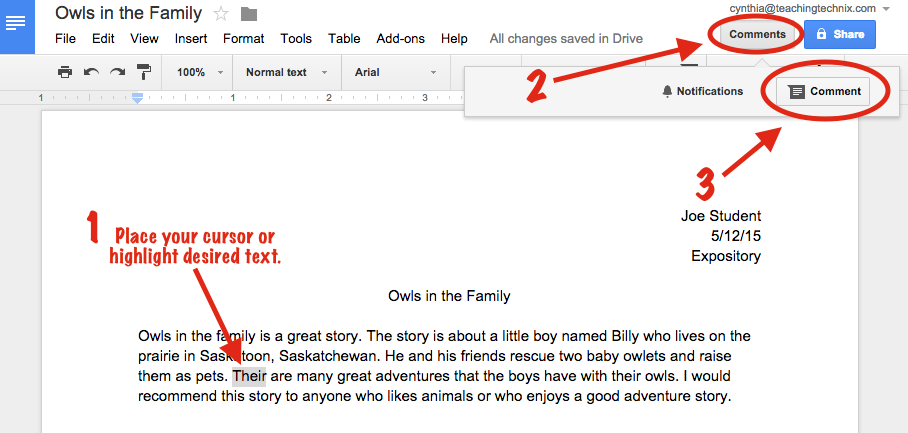908x433 pixels.
Task: Open the Add-ons menu
Action: [401, 39]
